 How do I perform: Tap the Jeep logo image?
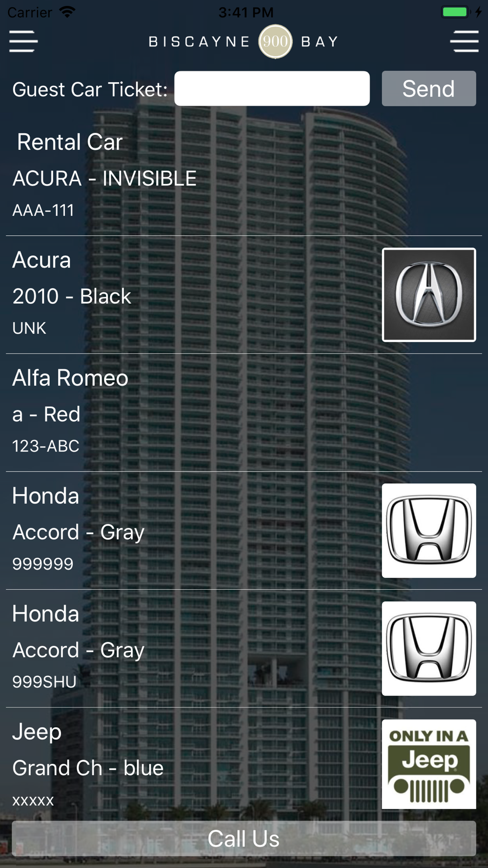click(429, 764)
